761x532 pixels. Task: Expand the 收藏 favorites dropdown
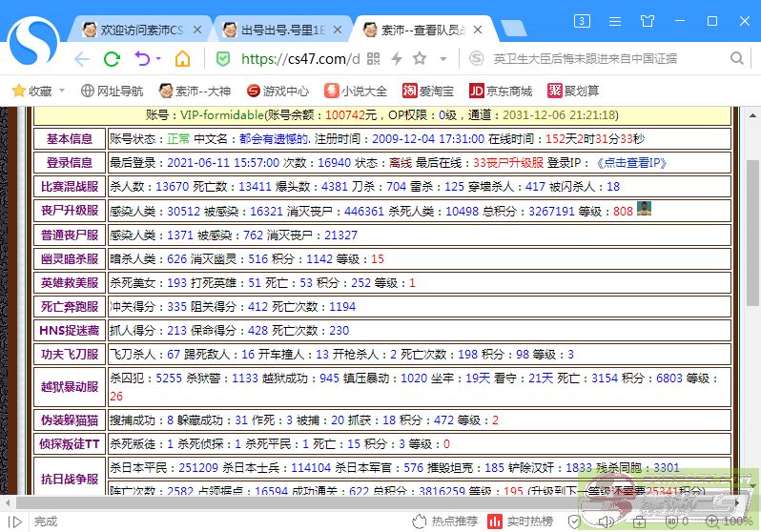tap(62, 92)
